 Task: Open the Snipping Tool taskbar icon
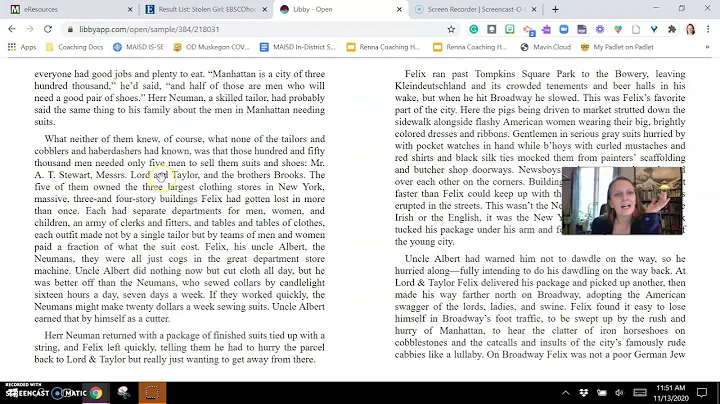(124, 393)
